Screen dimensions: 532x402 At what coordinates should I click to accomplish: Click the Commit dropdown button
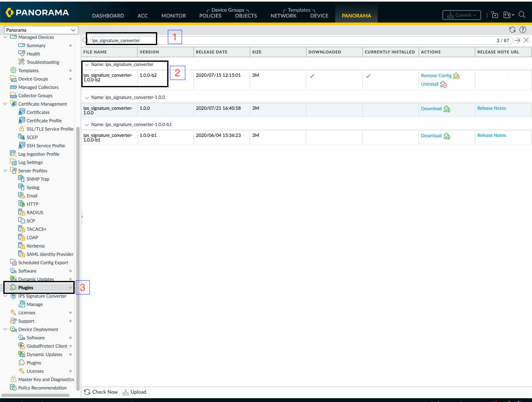coord(462,15)
